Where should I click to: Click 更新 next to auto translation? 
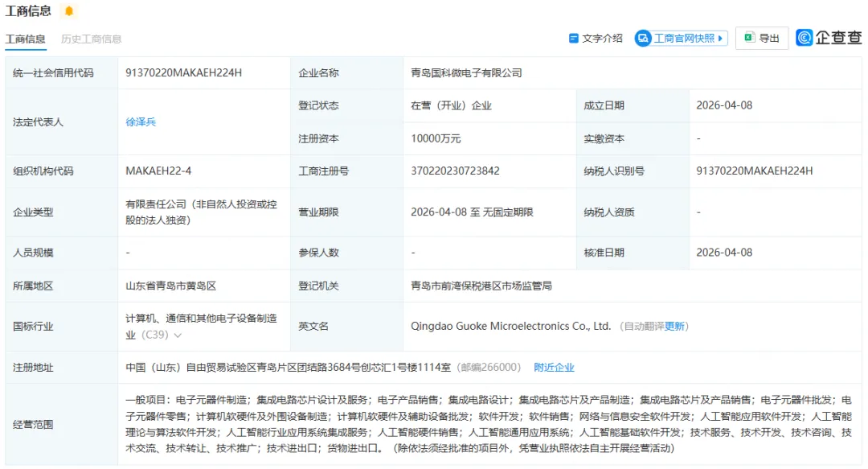point(674,327)
